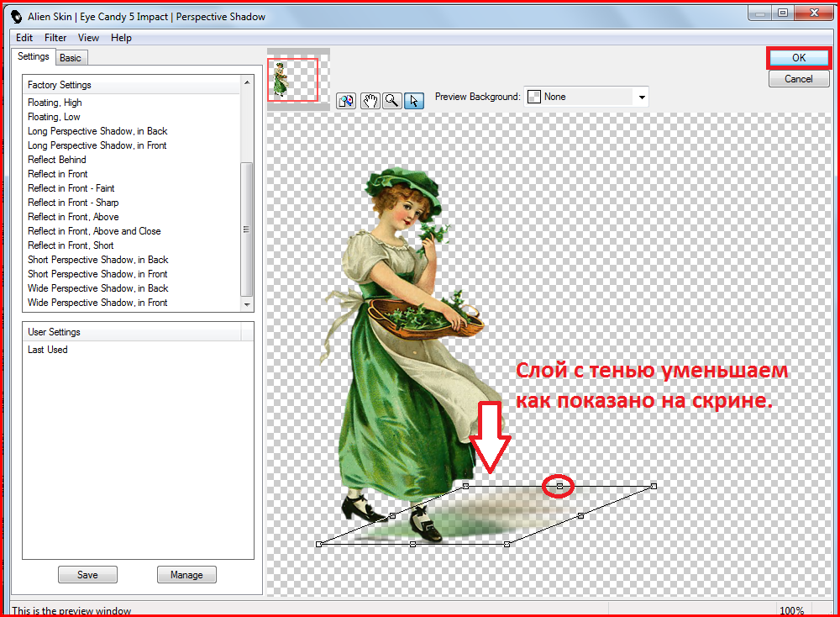The height and width of the screenshot is (617, 840).
Task: Switch to the Settings tab
Action: (x=34, y=56)
